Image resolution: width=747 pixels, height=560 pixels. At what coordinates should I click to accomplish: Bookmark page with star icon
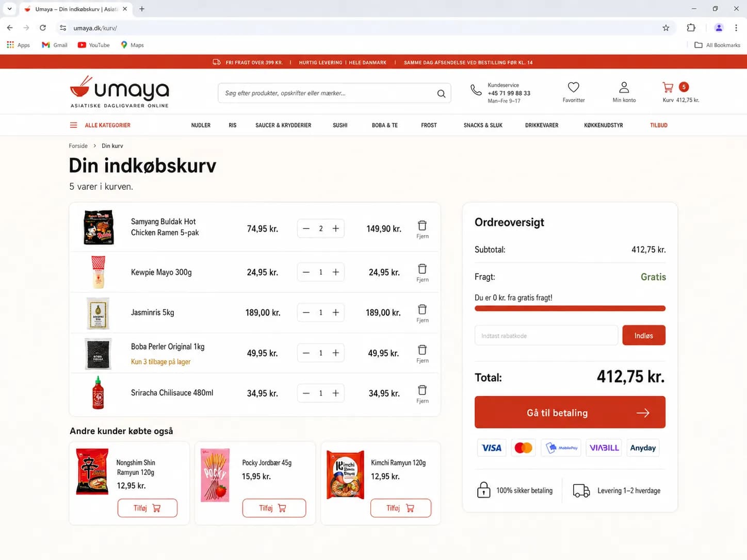click(x=665, y=28)
